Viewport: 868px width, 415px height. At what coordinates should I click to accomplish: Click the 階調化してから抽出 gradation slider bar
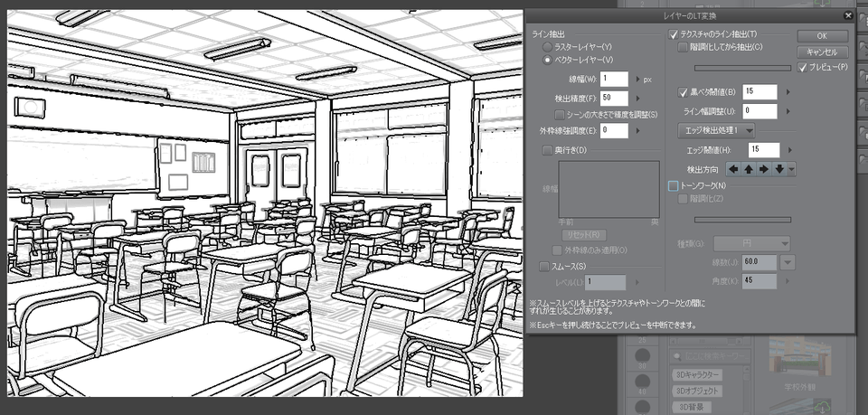click(x=741, y=67)
